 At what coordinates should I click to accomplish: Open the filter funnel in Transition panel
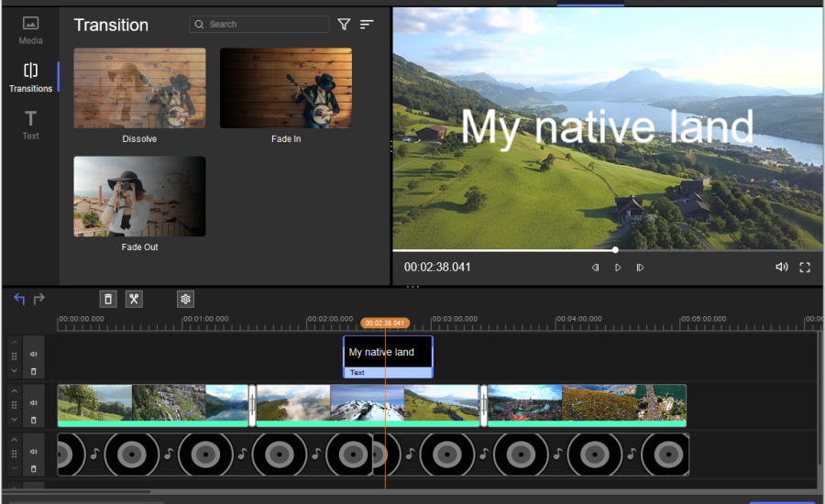(344, 25)
